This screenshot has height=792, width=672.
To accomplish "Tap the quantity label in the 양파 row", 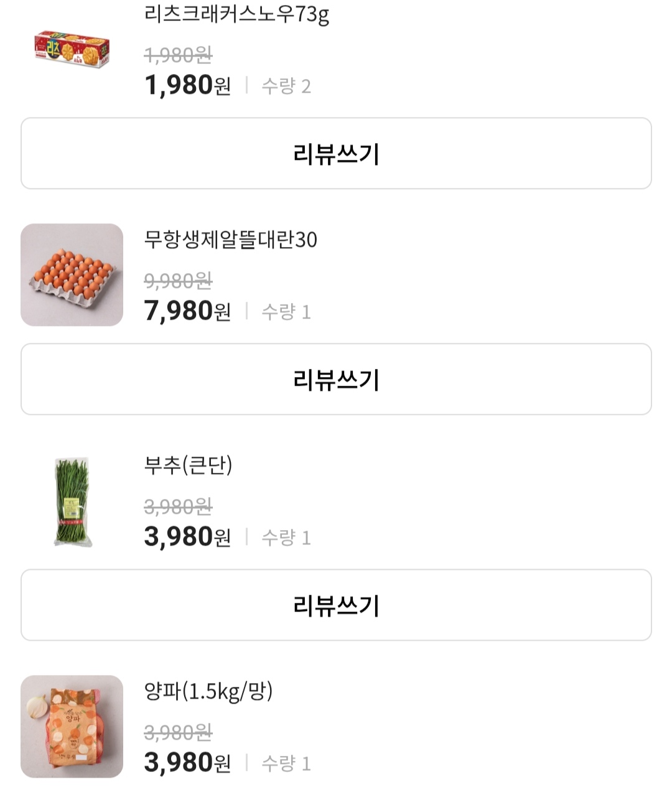I will 286,763.
